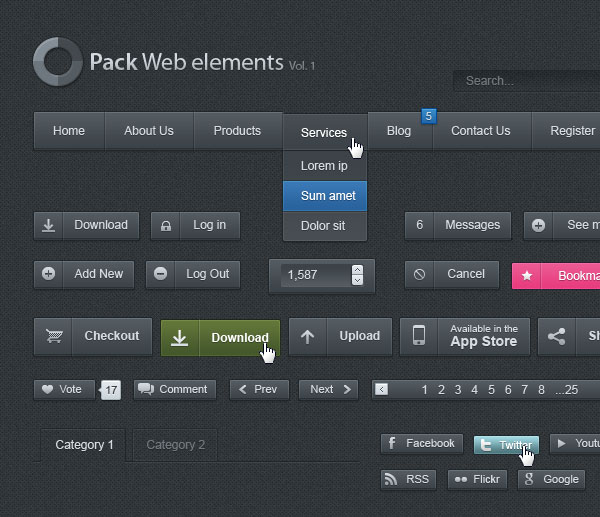Image resolution: width=600 pixels, height=517 pixels.
Task: Click the plus icon beside See more
Action: 538,225
